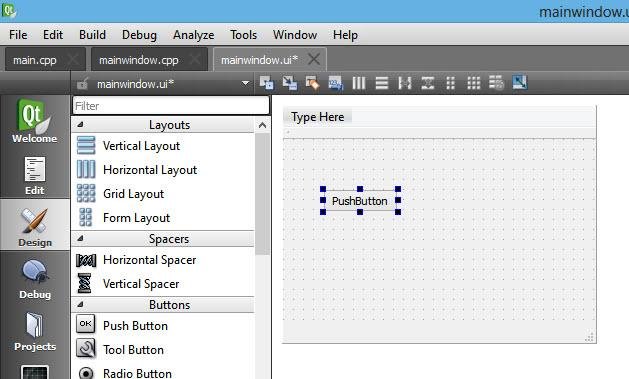Click the widget Filter input field
This screenshot has height=379, width=629.
[x=171, y=106]
